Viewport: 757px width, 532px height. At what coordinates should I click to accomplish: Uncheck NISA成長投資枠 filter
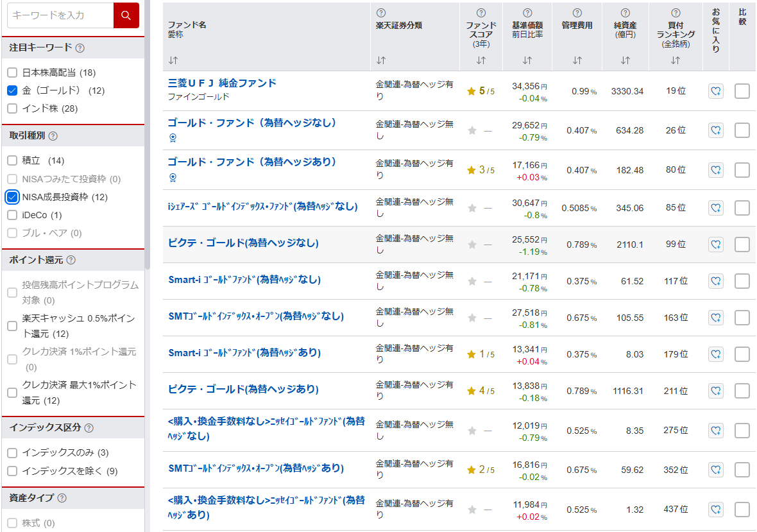(x=13, y=197)
